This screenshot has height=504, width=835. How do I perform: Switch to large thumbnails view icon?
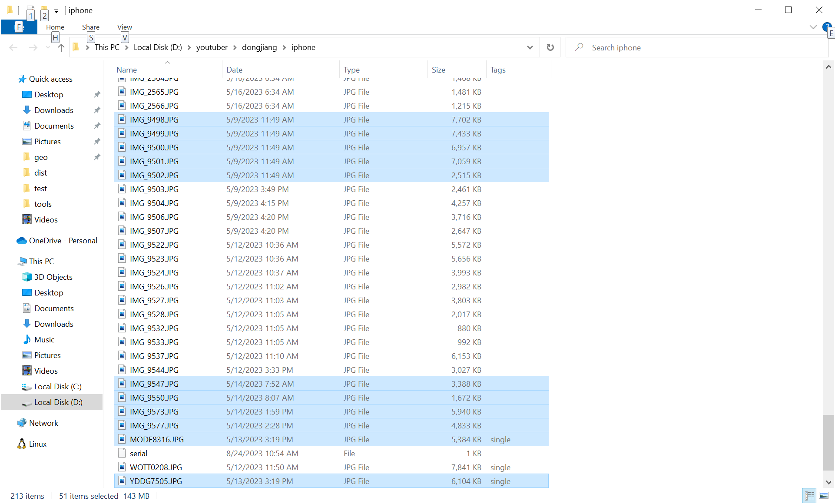pyautogui.click(x=824, y=495)
